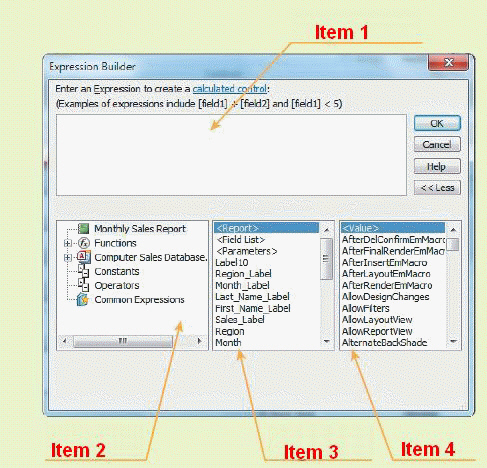This screenshot has height=468, width=487.
Task: Select AfterInsertEmMacro in values list
Action: pos(393,263)
